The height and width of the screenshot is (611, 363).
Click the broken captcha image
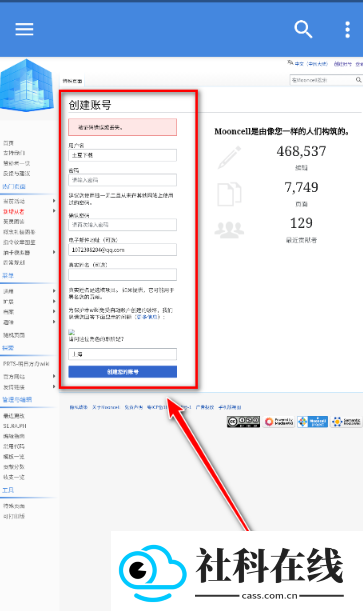[x=71, y=332]
